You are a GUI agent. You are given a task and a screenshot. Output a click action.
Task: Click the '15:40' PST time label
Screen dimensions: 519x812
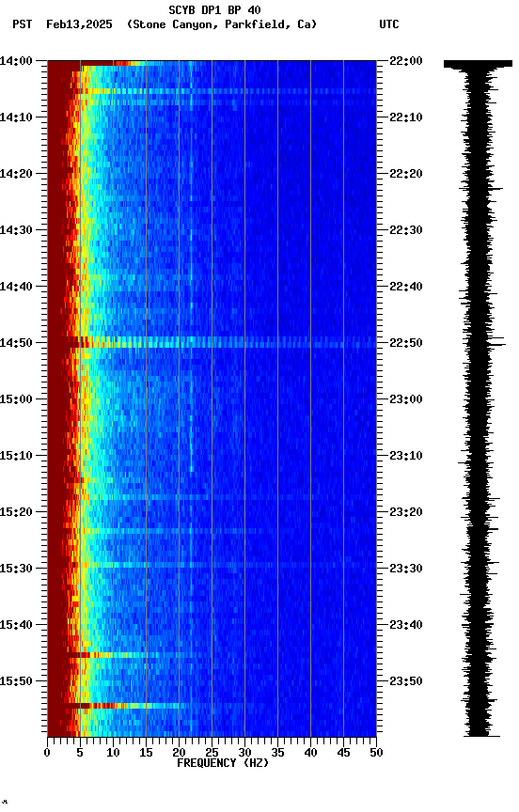click(x=16, y=626)
